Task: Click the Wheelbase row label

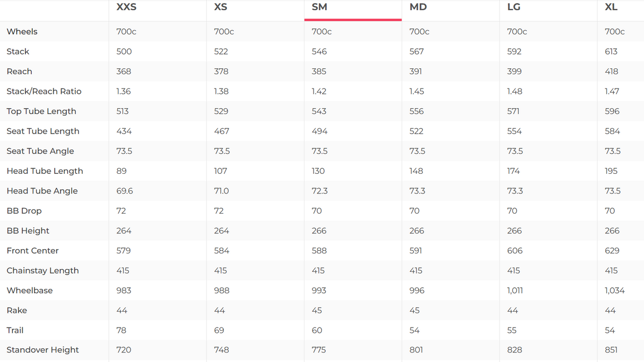Action: tap(30, 290)
